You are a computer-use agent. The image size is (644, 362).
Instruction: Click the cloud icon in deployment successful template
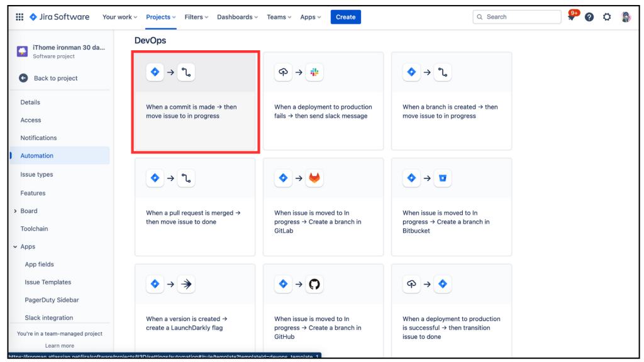[411, 284]
